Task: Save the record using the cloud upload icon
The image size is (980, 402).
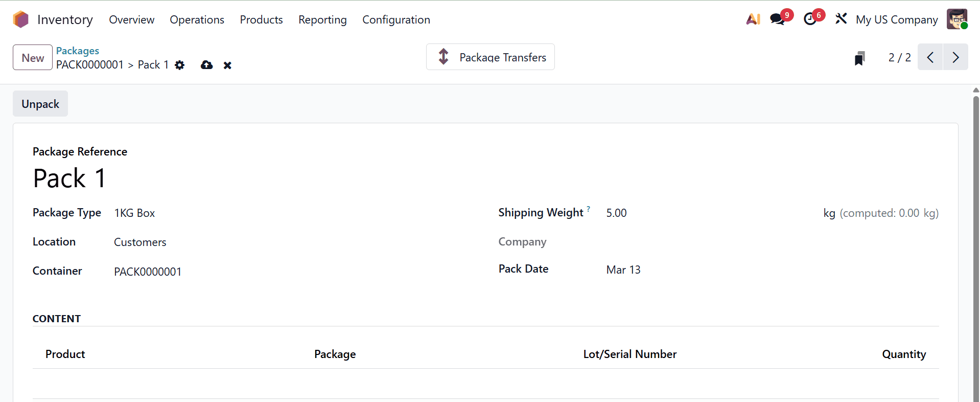Action: tap(206, 65)
